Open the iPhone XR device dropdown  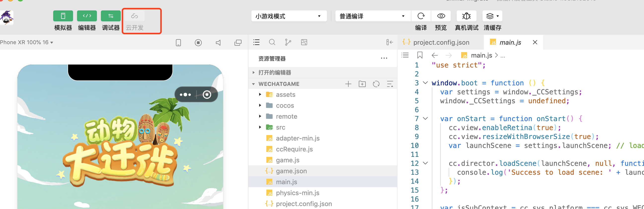[x=27, y=42]
